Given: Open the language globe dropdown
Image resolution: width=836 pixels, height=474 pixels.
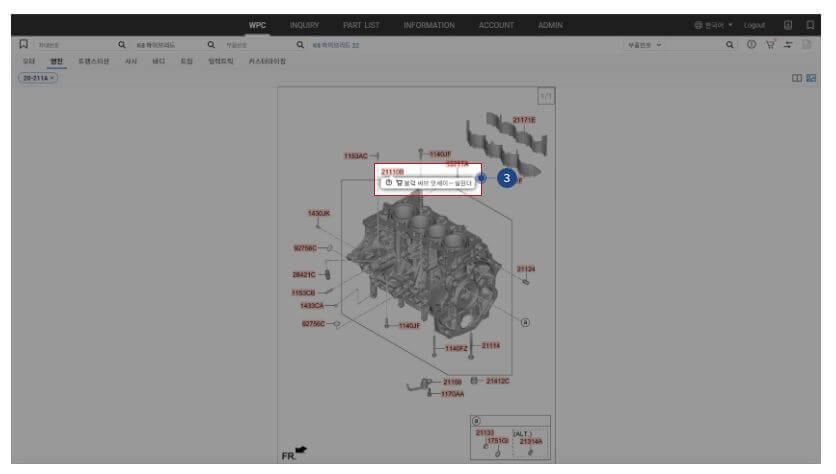Looking at the screenshot, I should click(713, 25).
